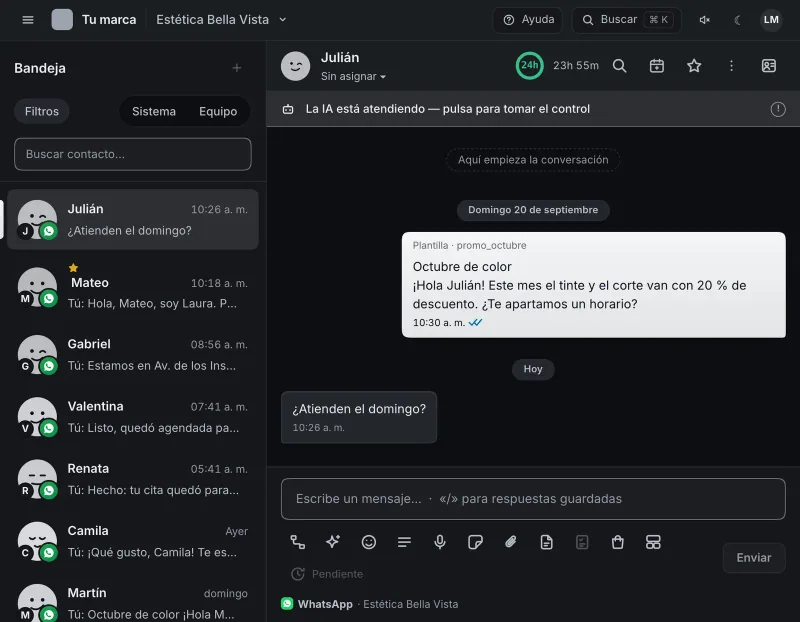Open the document template icon
The height and width of the screenshot is (622, 800).
pyautogui.click(x=546, y=542)
